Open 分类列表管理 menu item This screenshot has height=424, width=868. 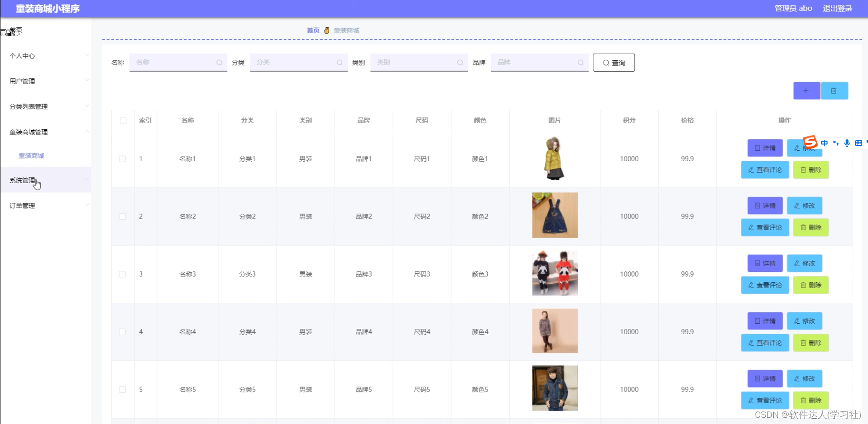(x=46, y=106)
